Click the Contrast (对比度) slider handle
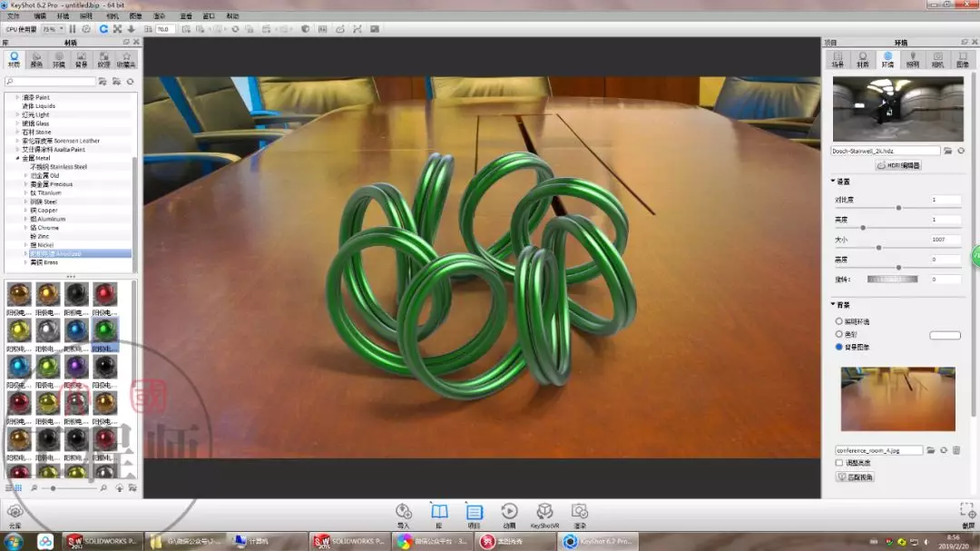 point(898,208)
